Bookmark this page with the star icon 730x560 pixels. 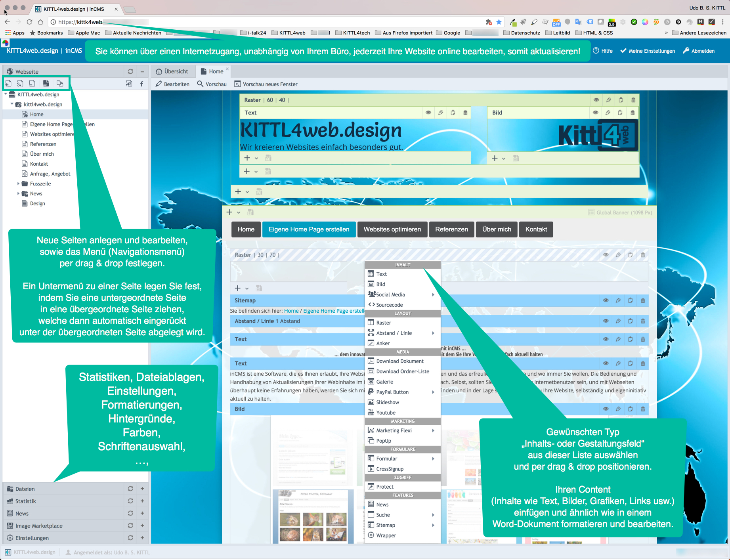point(499,22)
